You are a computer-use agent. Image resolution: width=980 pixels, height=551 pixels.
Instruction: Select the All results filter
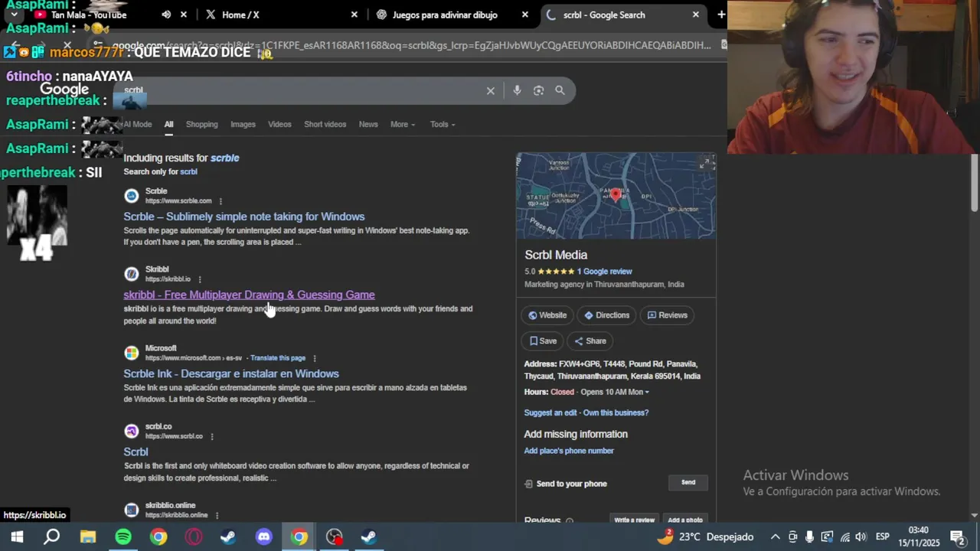168,125
